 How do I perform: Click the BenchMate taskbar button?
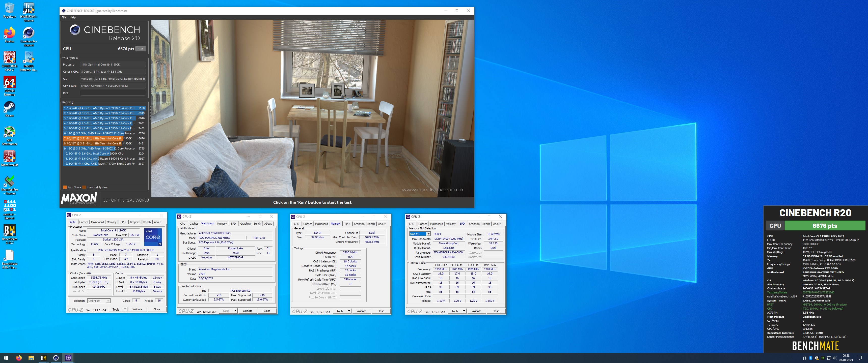click(43, 358)
